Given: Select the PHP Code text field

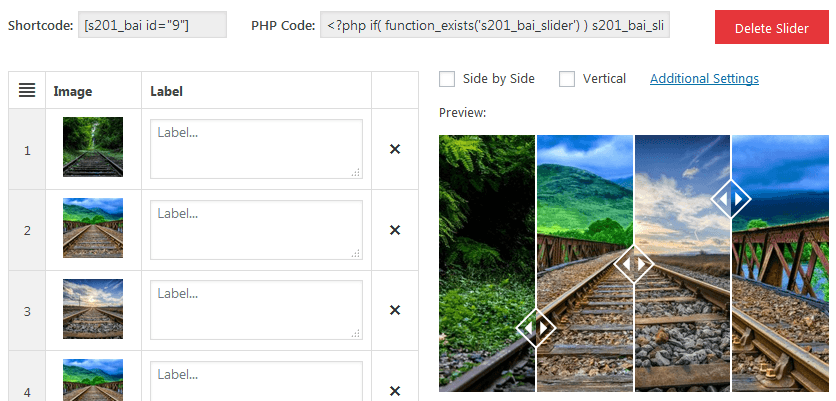Looking at the screenshot, I should 495,25.
